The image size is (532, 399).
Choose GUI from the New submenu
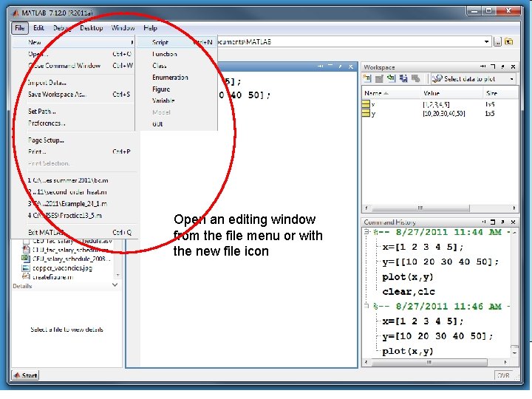[x=177, y=124]
